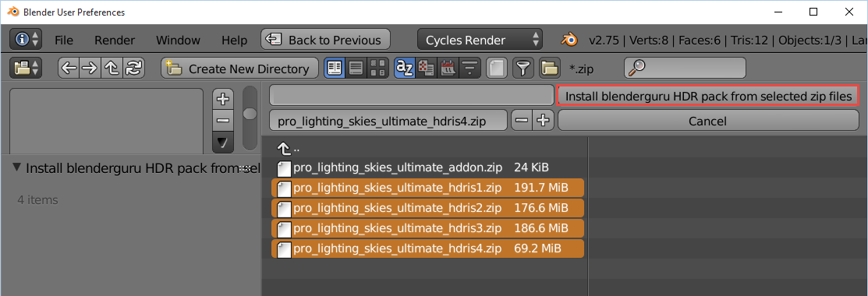Sort files by size

click(469, 69)
